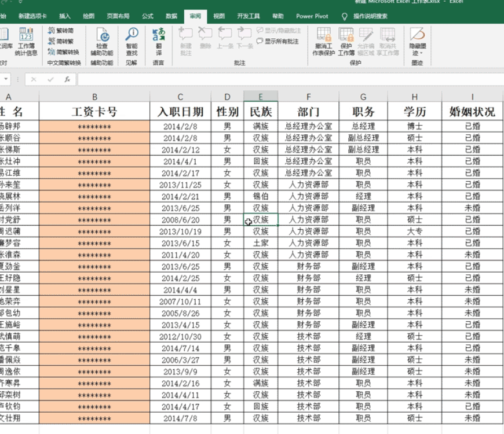Image resolution: width=504 pixels, height=434 pixels.
Task: Open the Translate (翻译) tool
Action: [x=159, y=42]
